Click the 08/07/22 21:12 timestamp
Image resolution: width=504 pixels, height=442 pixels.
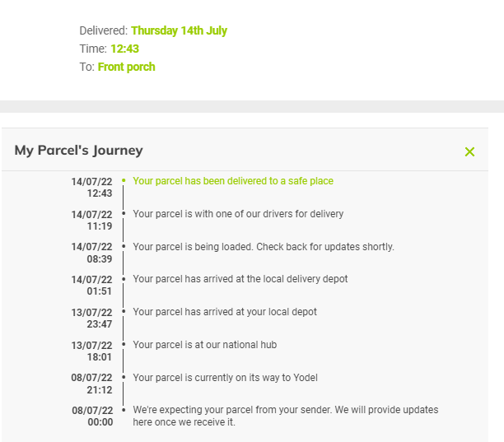(91, 384)
